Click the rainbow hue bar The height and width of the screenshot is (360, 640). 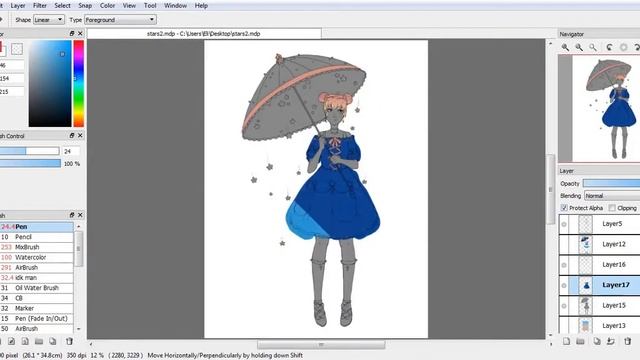coord(79,83)
